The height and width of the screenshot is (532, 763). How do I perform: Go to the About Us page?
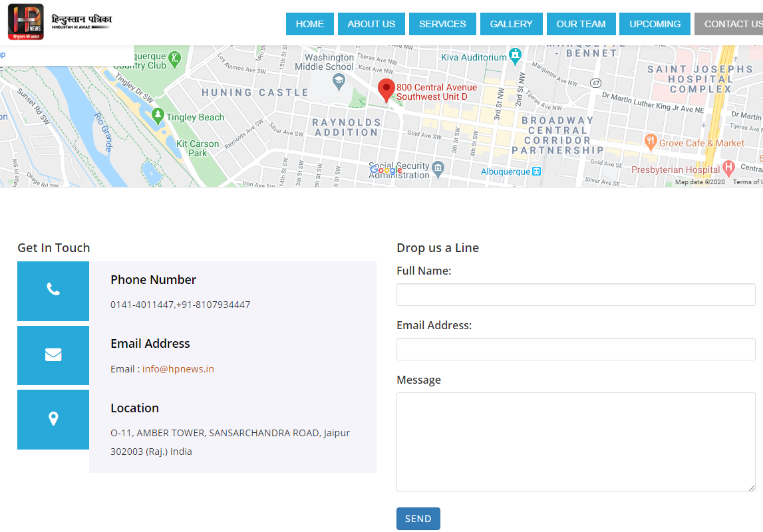point(371,24)
